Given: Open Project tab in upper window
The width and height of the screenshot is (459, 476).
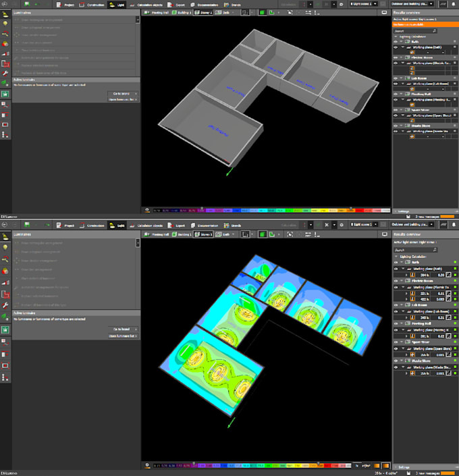Looking at the screenshot, I should click(65, 5).
